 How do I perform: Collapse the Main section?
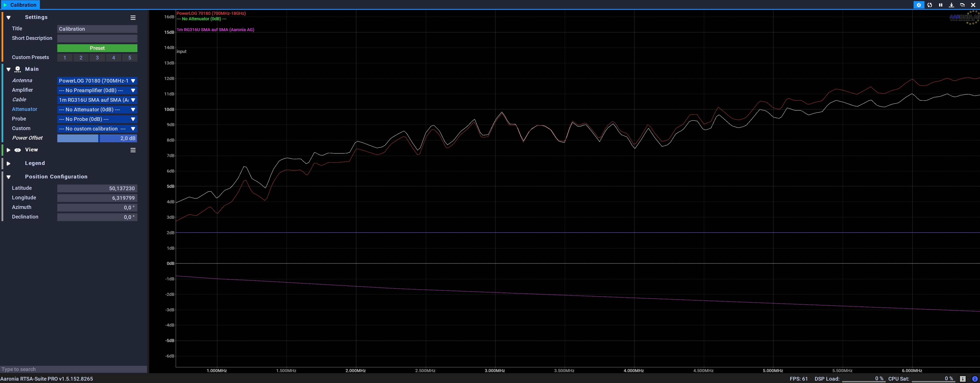click(8, 69)
